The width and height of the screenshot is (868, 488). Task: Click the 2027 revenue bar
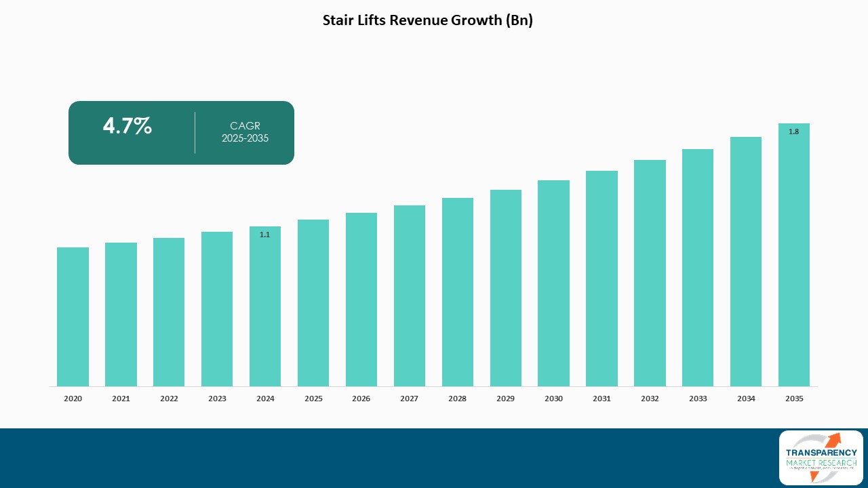[x=410, y=296]
